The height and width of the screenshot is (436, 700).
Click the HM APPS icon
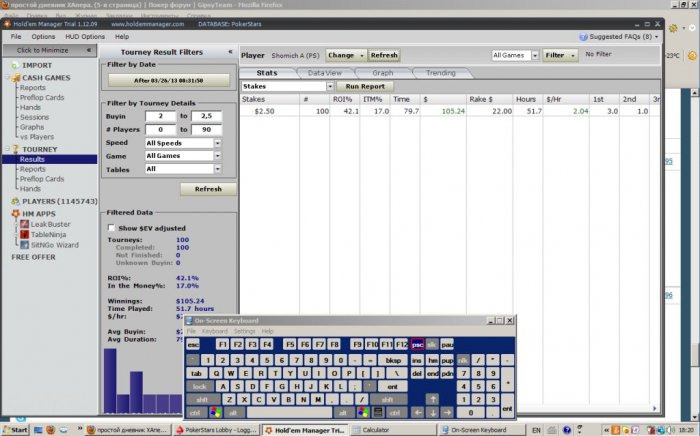[x=15, y=214]
